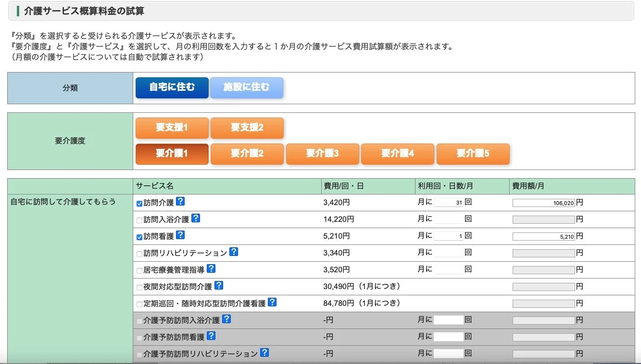Image resolution: width=641 pixels, height=364 pixels.
Task: Open help icon for 訪問リハビリテーション
Action: pos(234,252)
